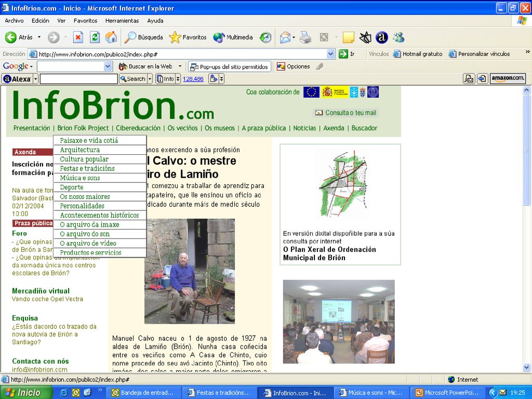Click Consulta o teu mail link

[x=345, y=113]
